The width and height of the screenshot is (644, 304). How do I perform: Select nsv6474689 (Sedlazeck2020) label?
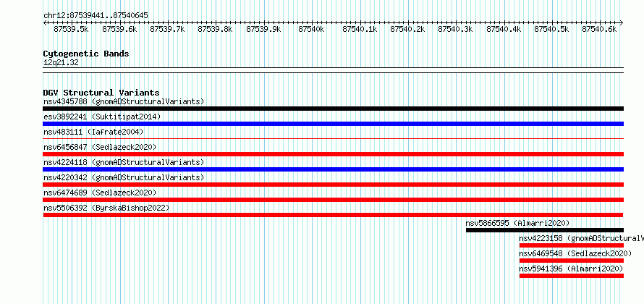point(100,193)
